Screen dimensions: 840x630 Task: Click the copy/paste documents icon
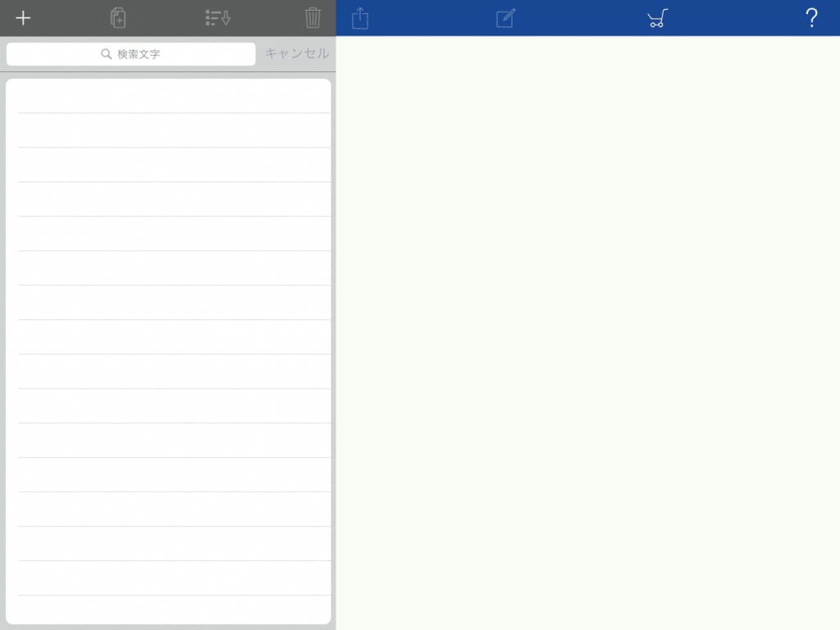pyautogui.click(x=118, y=18)
